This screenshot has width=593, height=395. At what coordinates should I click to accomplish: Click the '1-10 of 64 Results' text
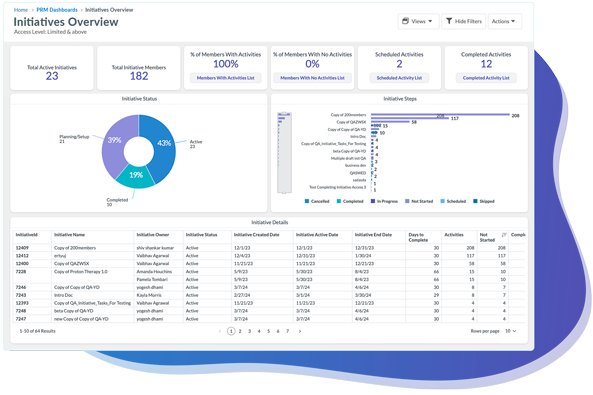click(37, 331)
